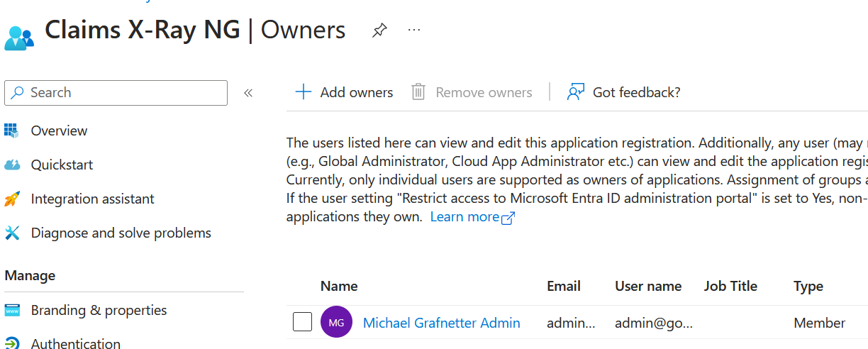Screen dimensions: 868x349
Task: Open Michael Grafnetter Admin profile link
Action: click(442, 323)
